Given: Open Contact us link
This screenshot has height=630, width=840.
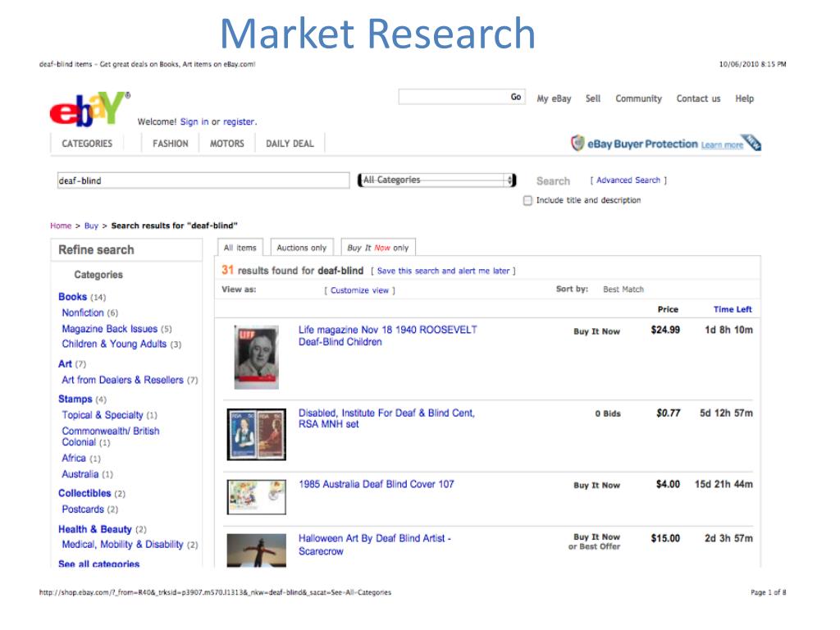Looking at the screenshot, I should [698, 98].
